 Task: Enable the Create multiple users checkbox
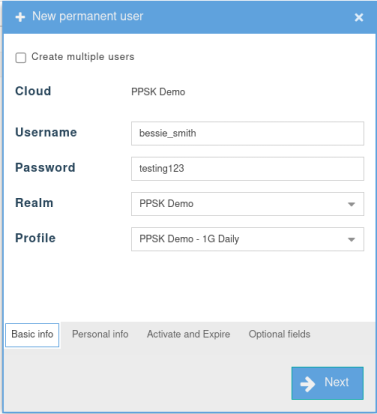[x=21, y=57]
